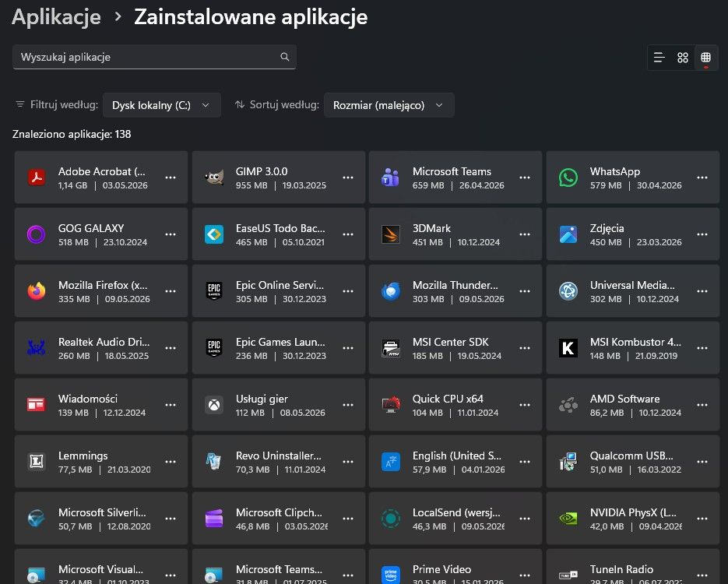Click the Adobe Acrobat app icon
This screenshot has height=584, width=728.
pos(37,178)
